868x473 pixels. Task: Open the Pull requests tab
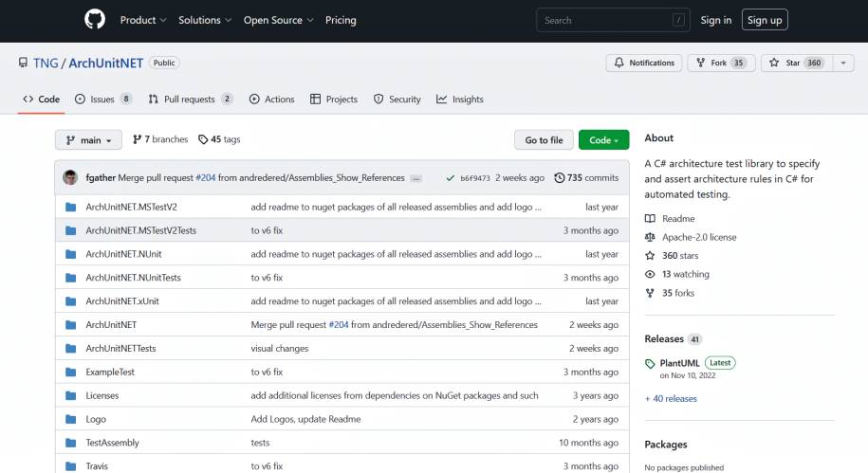coord(191,99)
